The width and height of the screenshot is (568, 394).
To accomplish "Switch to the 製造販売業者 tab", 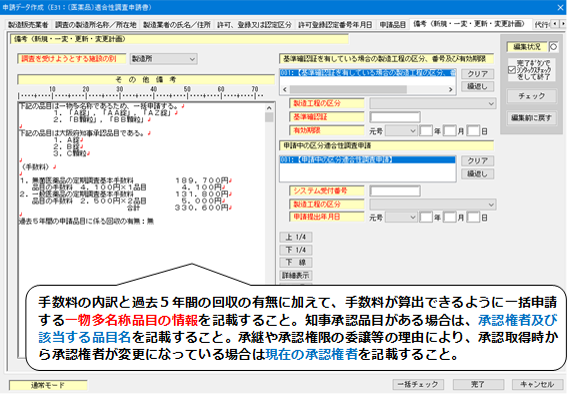I will pyautogui.click(x=28, y=25).
